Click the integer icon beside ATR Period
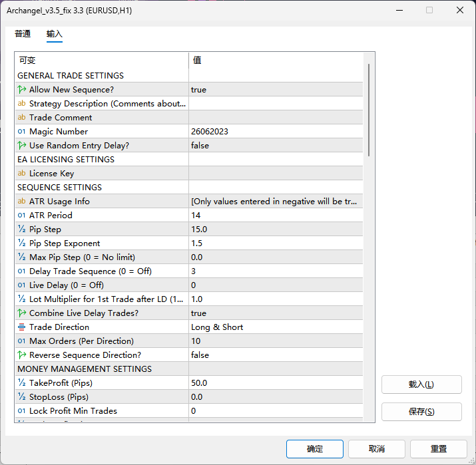The height and width of the screenshot is (465, 476). [21, 216]
